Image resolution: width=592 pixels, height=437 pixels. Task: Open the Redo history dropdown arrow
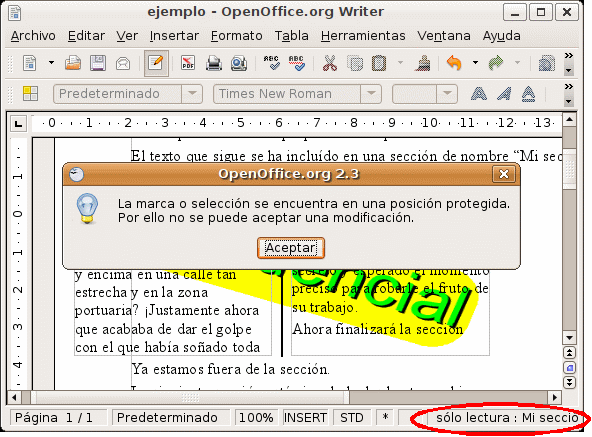pyautogui.click(x=518, y=63)
